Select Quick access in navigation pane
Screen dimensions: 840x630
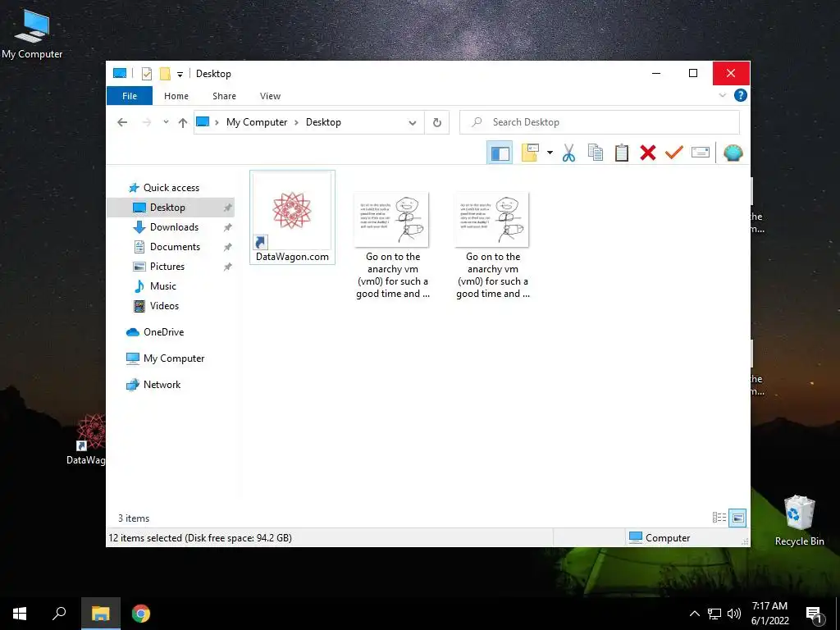(171, 188)
